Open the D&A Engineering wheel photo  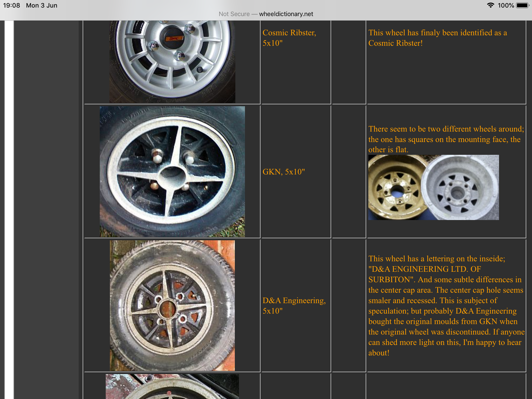click(172, 305)
